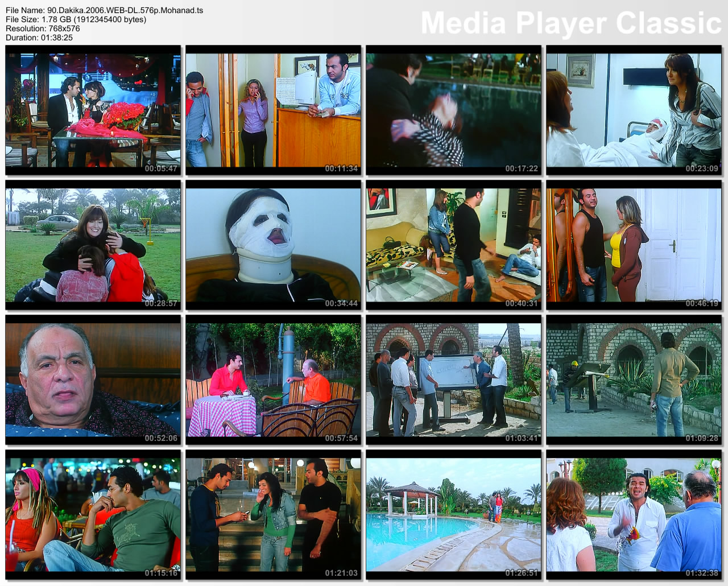Open the outdoor cafe table frame at 00:57:54
The image size is (728, 586).
273,380
